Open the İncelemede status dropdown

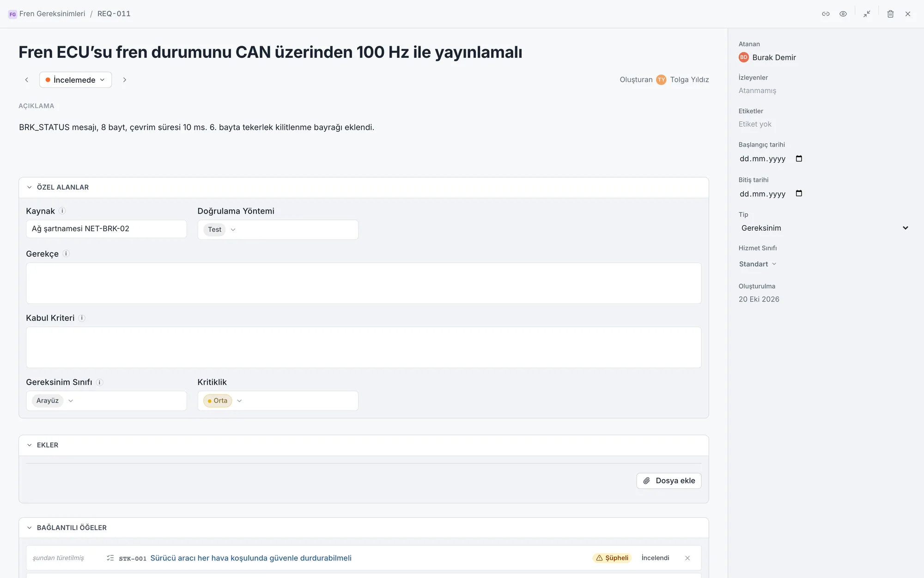75,80
